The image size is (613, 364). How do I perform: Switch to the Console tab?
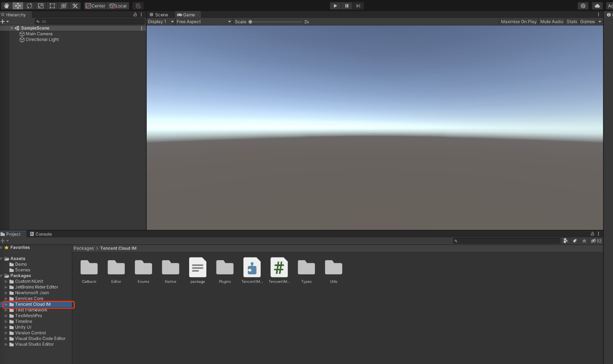click(x=41, y=234)
